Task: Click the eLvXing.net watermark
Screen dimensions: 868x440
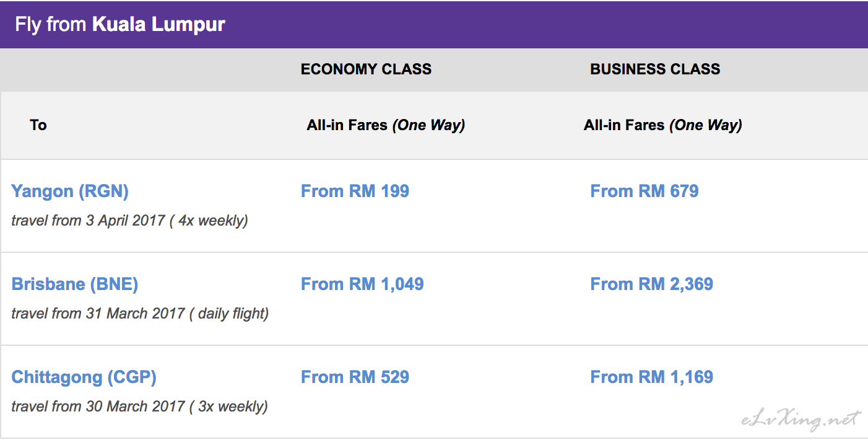Action: (x=801, y=420)
